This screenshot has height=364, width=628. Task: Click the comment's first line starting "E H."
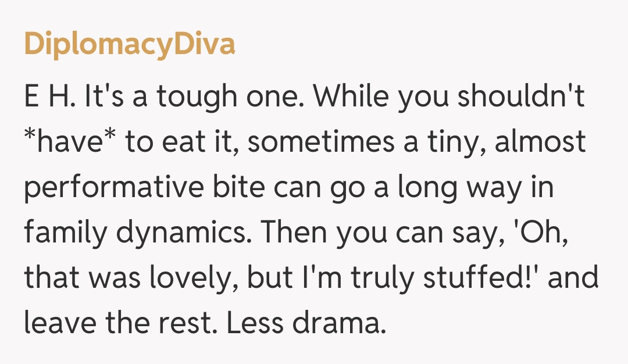(x=304, y=97)
